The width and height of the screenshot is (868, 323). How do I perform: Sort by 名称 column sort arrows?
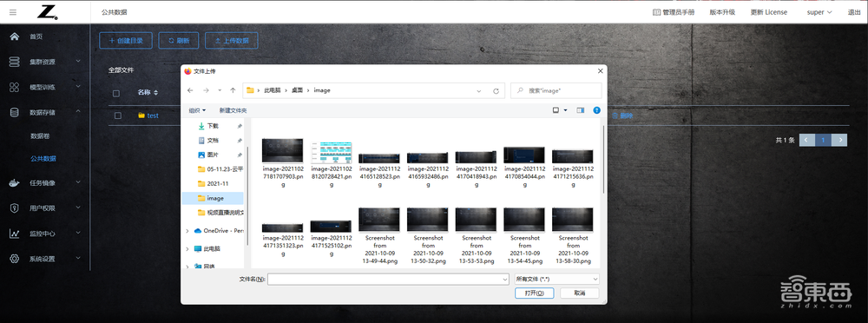pos(156,93)
